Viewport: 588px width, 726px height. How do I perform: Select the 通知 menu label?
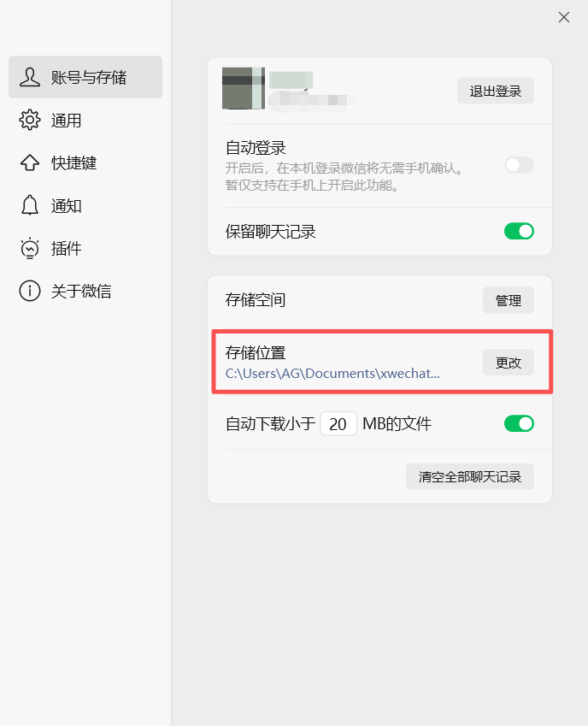tap(66, 205)
